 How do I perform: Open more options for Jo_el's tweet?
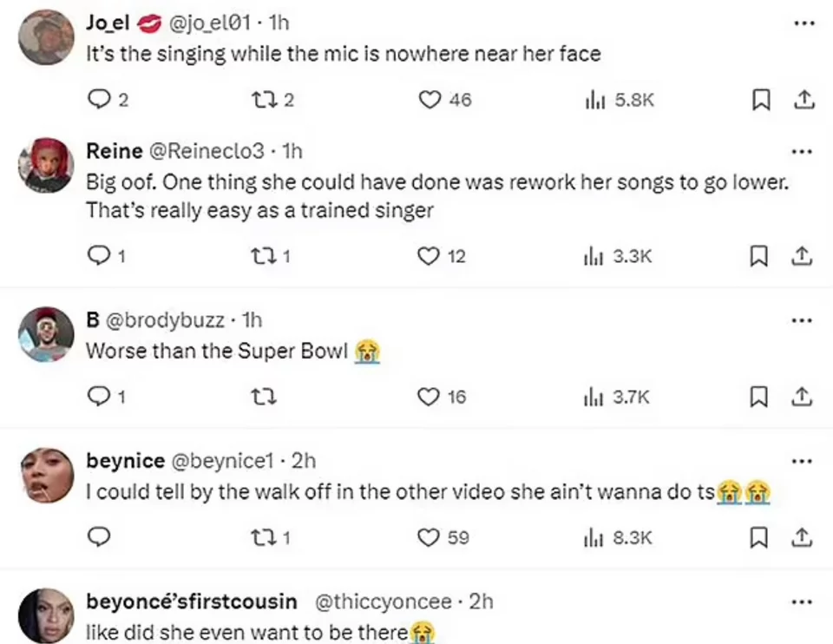[804, 23]
